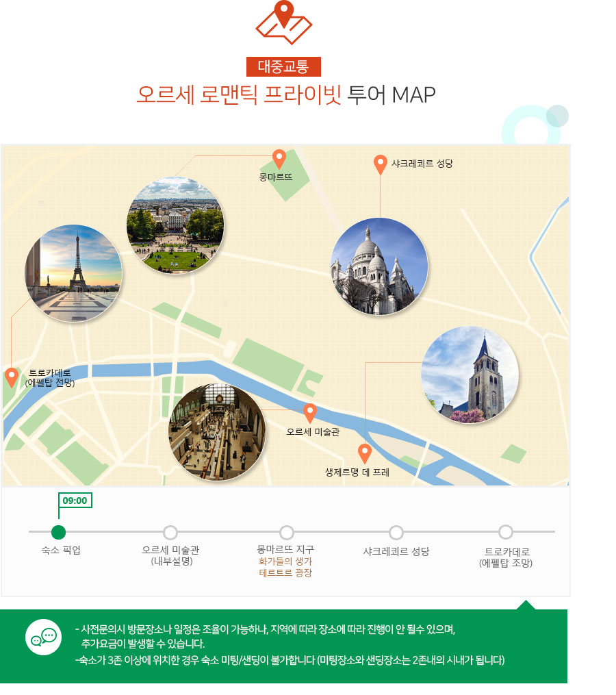Click the chat bubble icon in green banner
This screenshot has width=616, height=695.
[43, 637]
